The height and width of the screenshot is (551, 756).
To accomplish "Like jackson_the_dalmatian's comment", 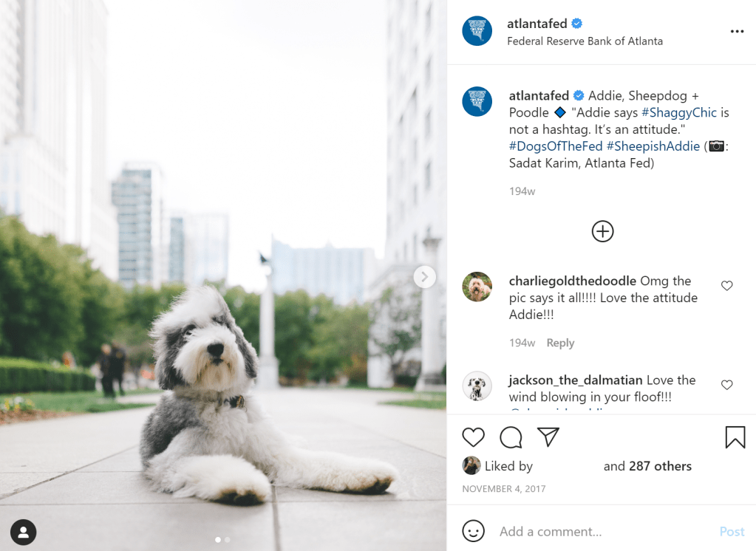I will pyautogui.click(x=726, y=385).
